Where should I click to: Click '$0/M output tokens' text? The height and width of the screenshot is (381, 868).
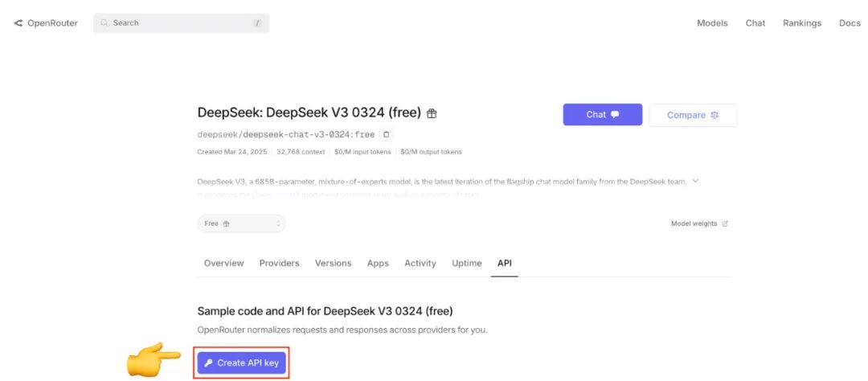pos(431,152)
